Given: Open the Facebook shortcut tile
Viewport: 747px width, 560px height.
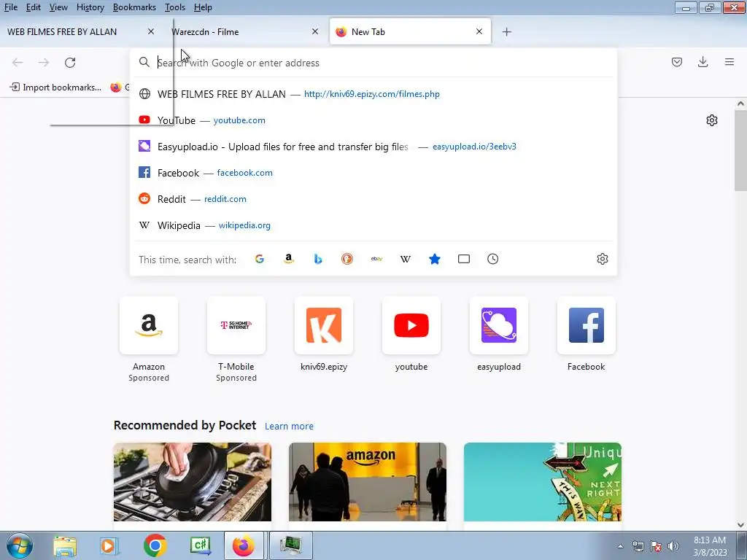Looking at the screenshot, I should (587, 325).
